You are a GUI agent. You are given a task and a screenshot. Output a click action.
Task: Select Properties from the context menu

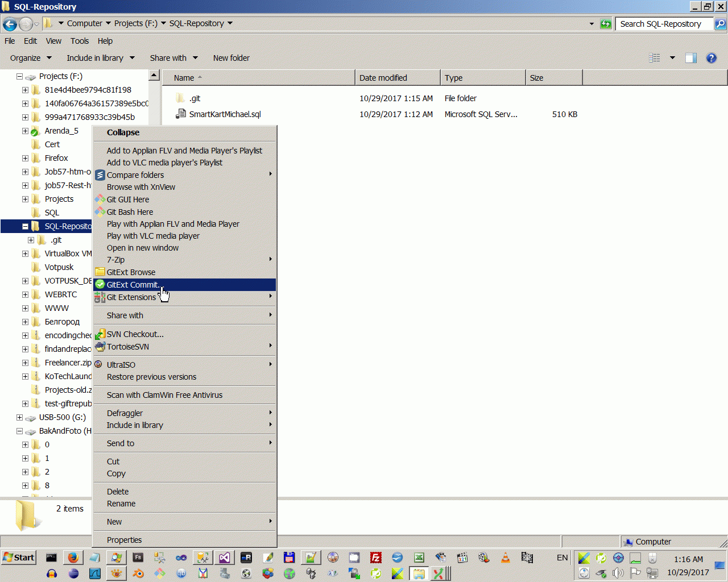pyautogui.click(x=184, y=540)
